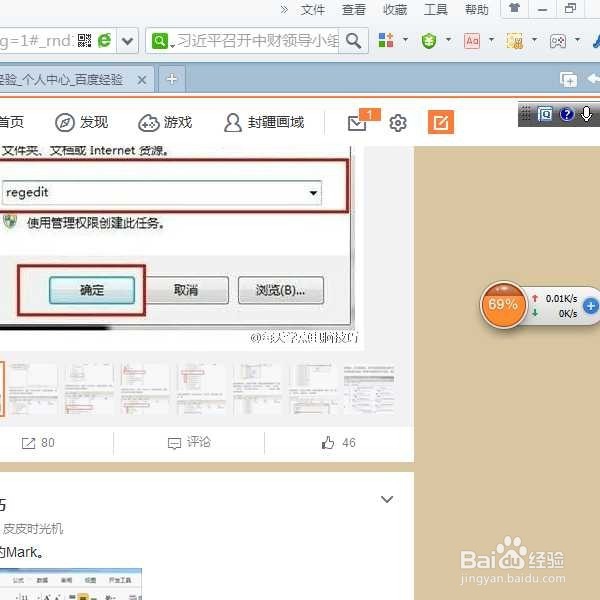Close the 百度经验 个人中心 tab

pos(142,80)
